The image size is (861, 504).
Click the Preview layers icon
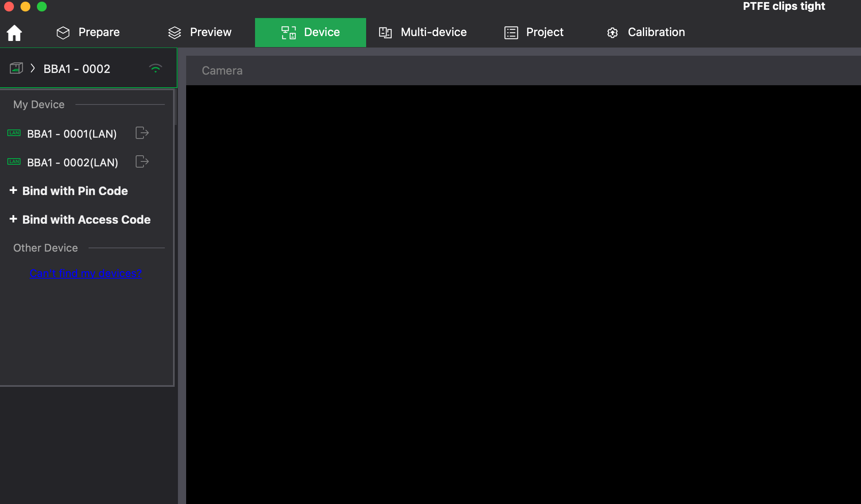(x=175, y=32)
